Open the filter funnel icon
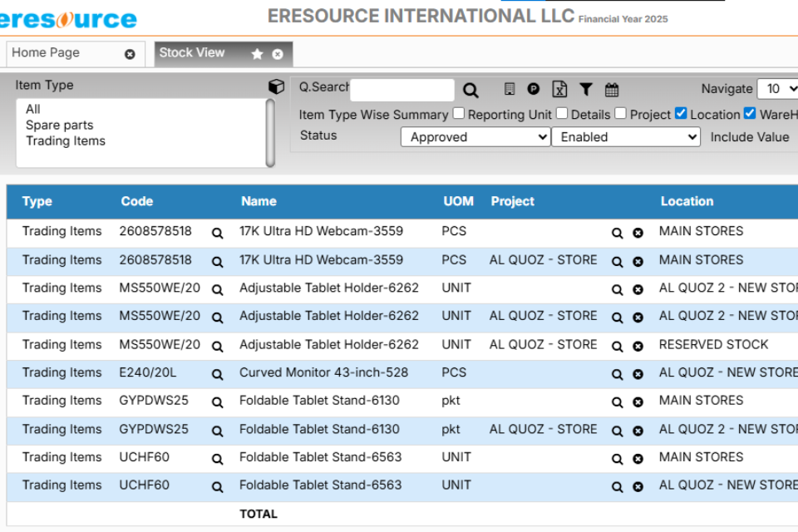Viewport: 798px width, 532px height. [586, 90]
